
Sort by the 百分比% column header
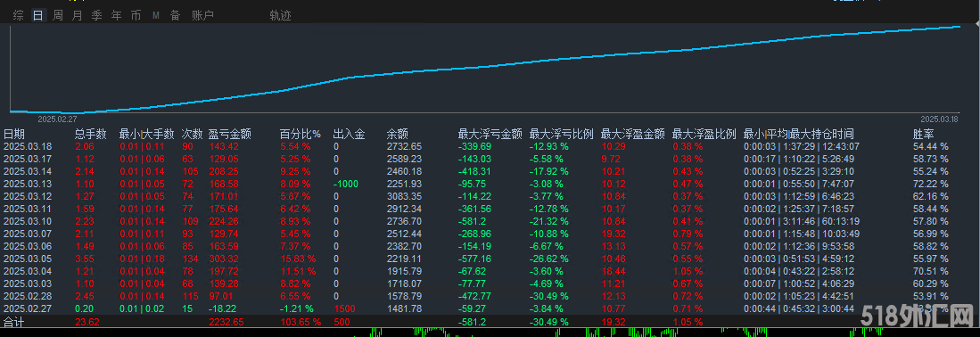click(x=300, y=134)
